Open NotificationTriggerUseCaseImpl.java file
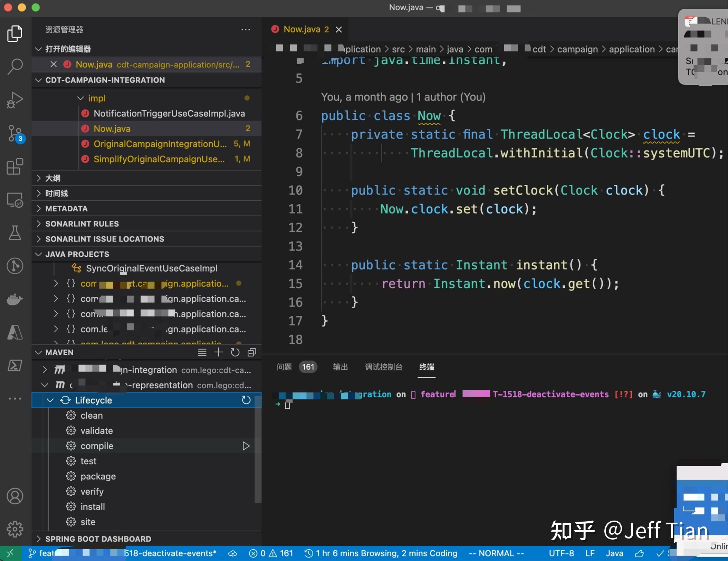This screenshot has height=561, width=728. (x=169, y=114)
